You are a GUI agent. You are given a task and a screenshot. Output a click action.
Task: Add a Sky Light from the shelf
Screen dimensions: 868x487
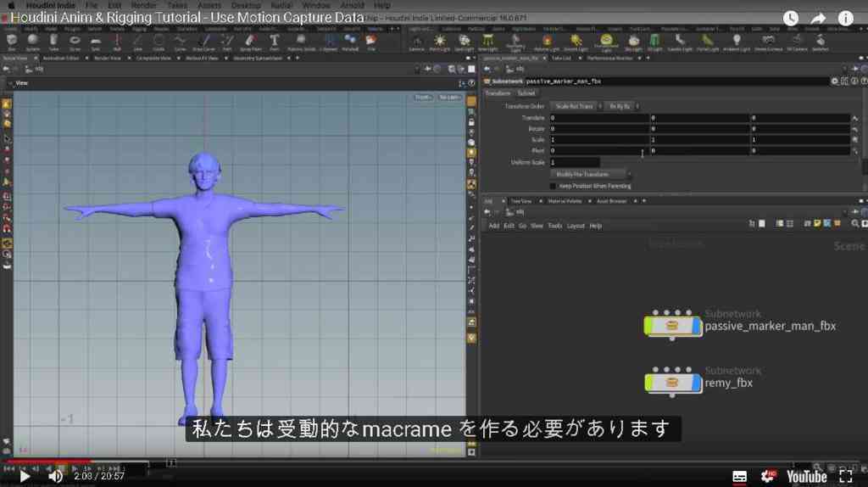point(634,42)
